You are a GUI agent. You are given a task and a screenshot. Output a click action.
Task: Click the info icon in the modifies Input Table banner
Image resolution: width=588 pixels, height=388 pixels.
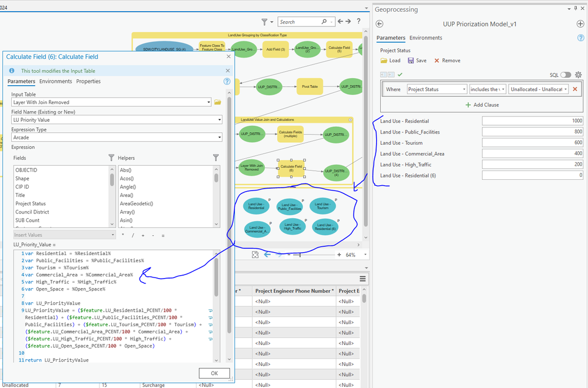(x=12, y=71)
